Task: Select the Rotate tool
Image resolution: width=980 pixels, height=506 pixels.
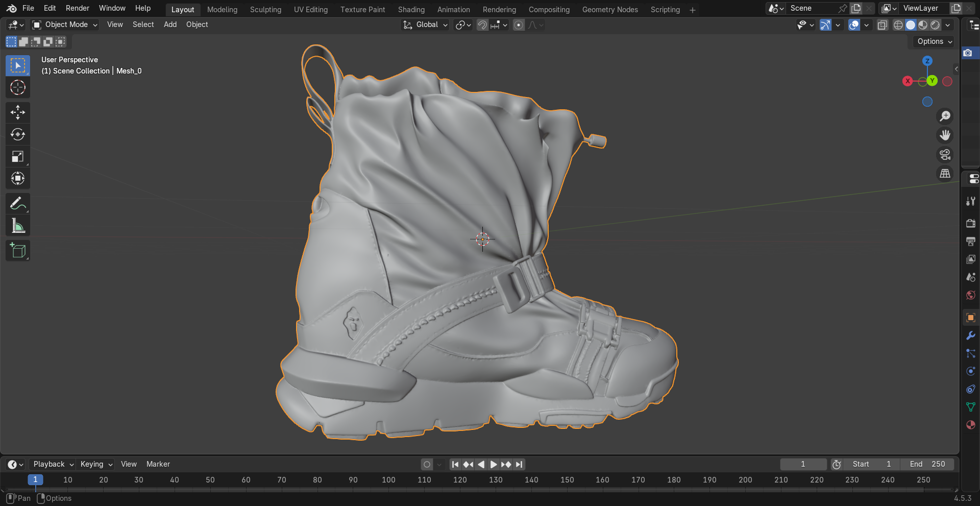Action: (17, 134)
